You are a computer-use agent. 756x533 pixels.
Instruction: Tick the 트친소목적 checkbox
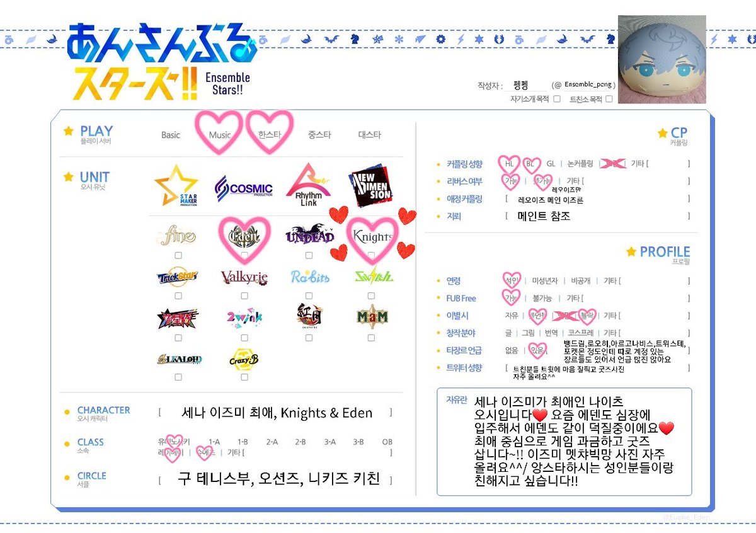coord(609,99)
